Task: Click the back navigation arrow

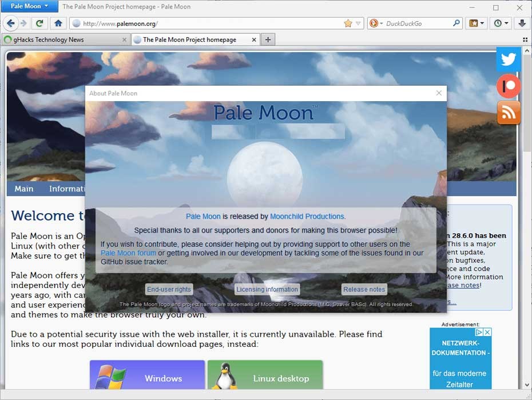Action: point(10,23)
